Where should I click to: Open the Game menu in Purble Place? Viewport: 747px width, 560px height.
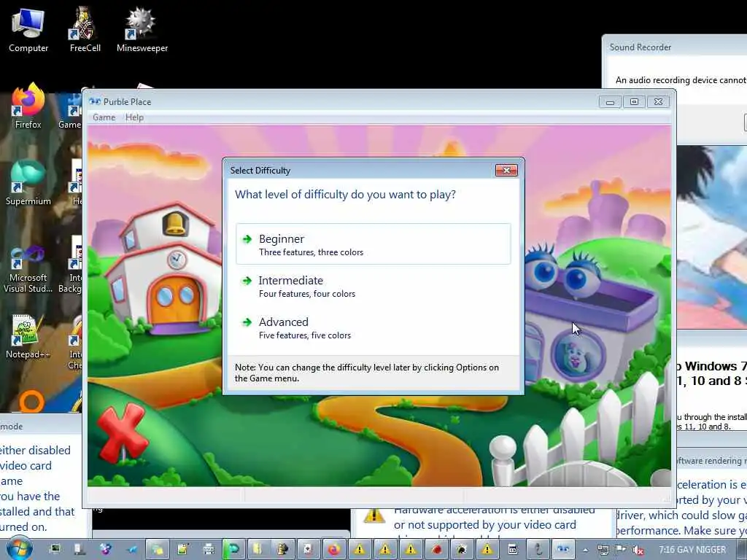point(104,117)
